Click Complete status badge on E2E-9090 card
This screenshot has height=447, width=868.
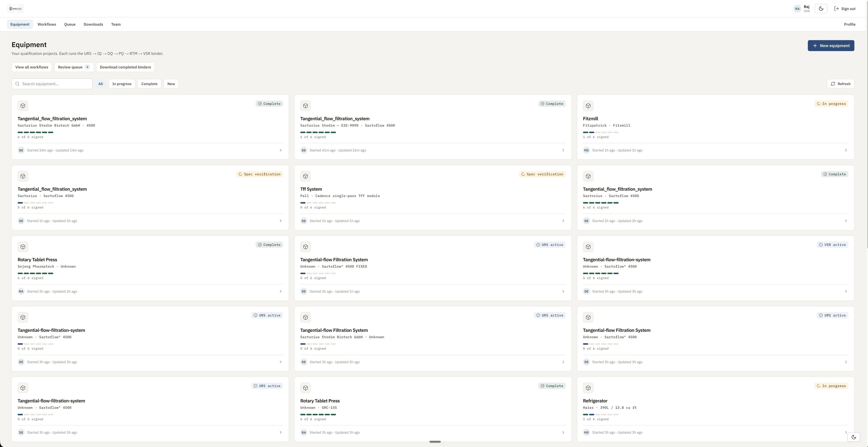pyautogui.click(x=552, y=104)
